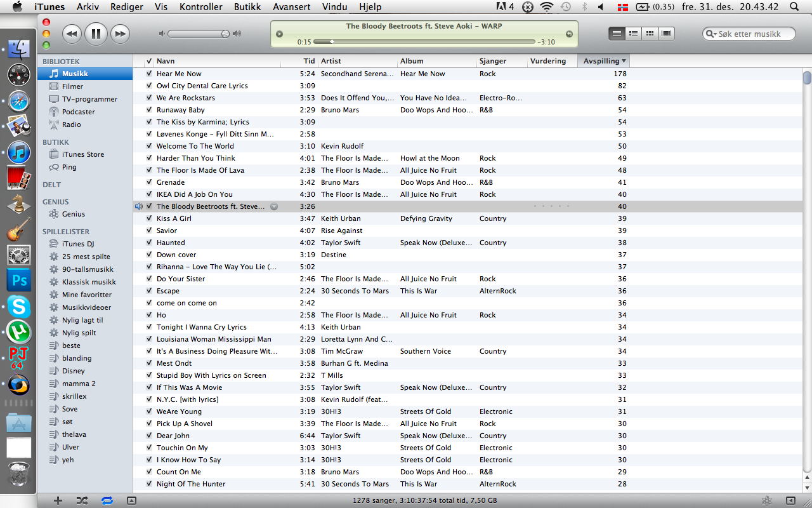Open uTorrent from the Dock

19,332
